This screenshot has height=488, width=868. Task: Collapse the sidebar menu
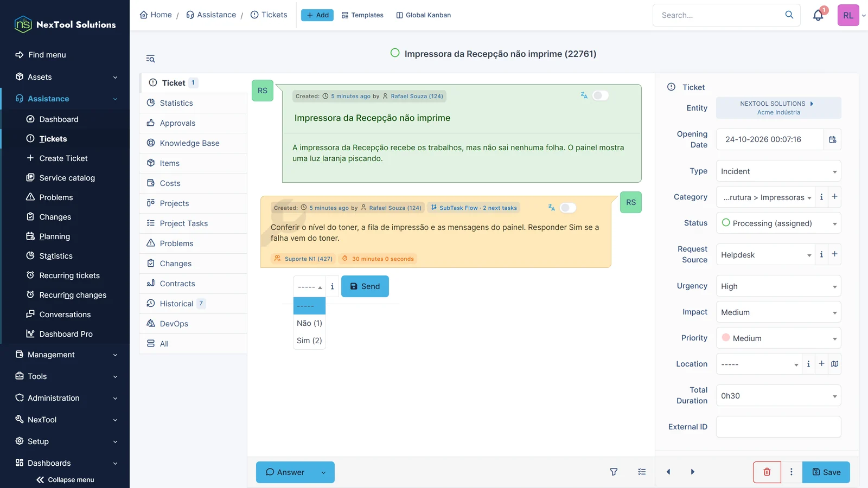[65, 480]
